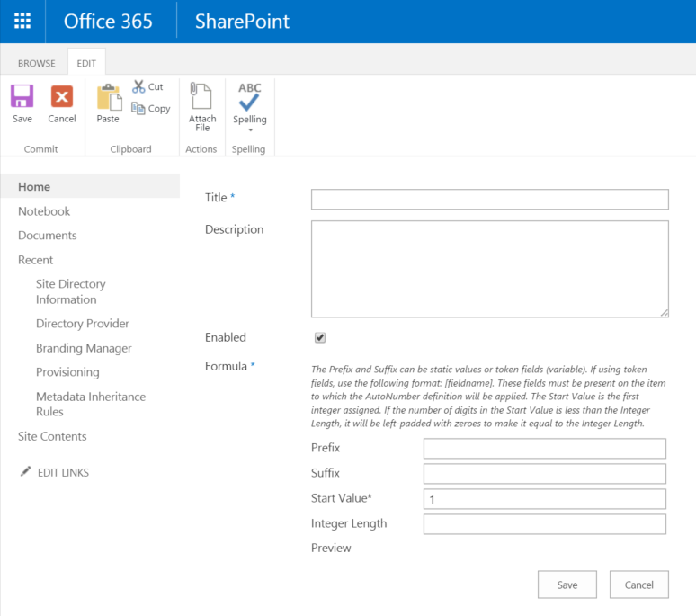Select the EDIT ribbon tab
696x616 pixels.
click(x=87, y=64)
